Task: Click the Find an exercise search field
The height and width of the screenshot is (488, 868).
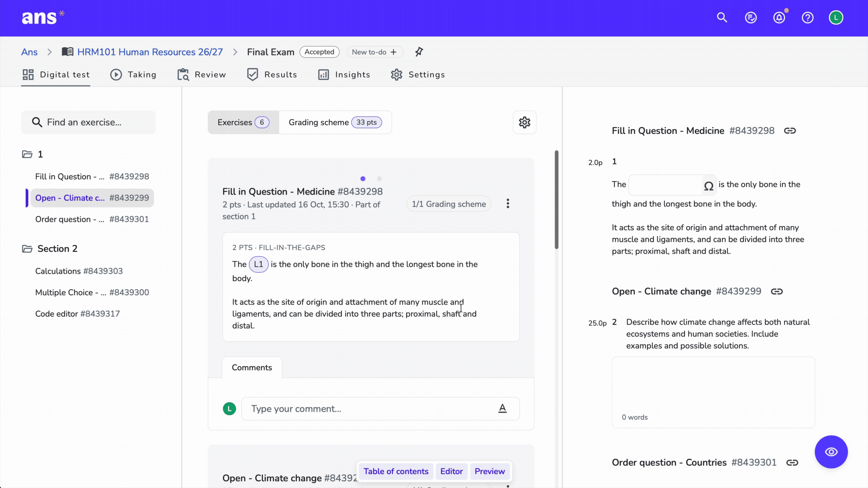Action: point(89,122)
